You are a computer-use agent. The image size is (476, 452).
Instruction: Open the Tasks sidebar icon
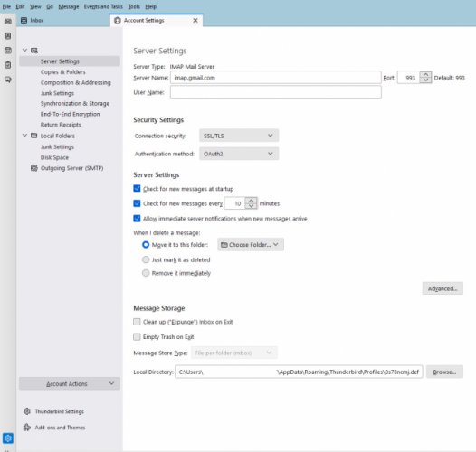8,65
